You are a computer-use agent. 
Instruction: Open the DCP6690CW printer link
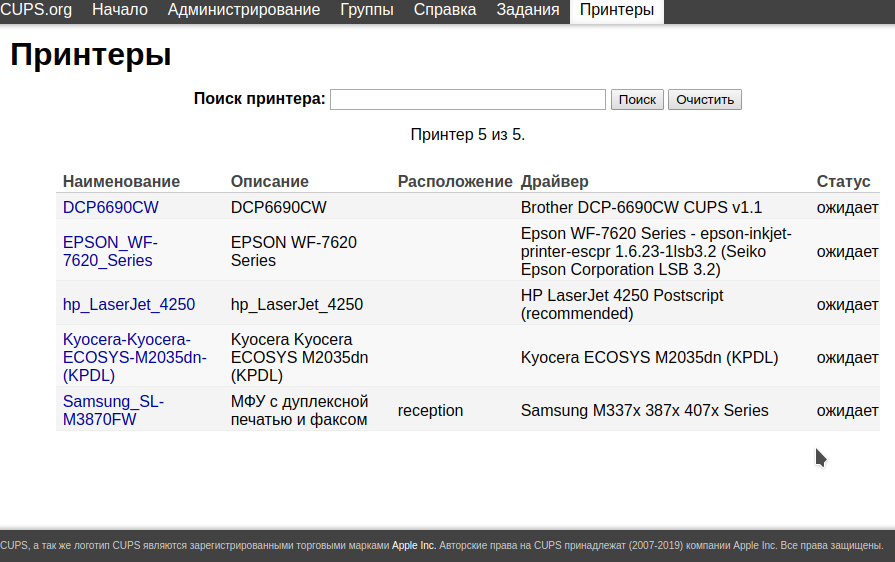[111, 207]
